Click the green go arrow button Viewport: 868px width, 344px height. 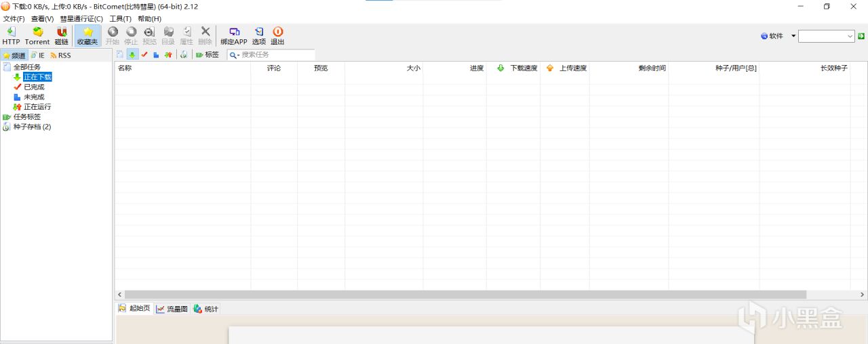click(x=861, y=36)
